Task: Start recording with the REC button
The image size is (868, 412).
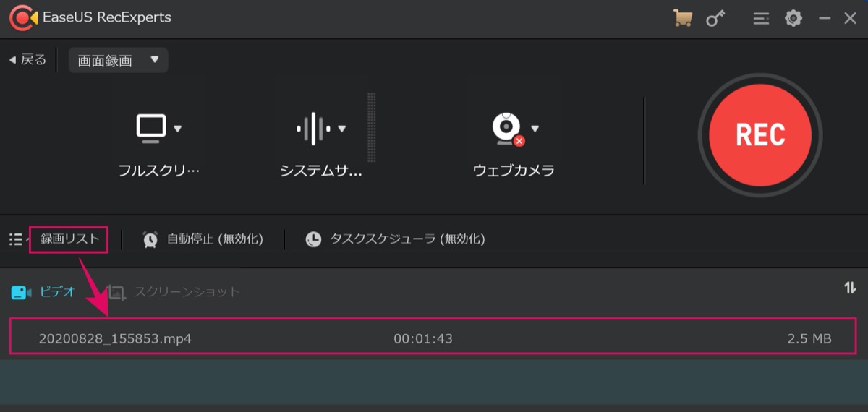Action: point(760,134)
